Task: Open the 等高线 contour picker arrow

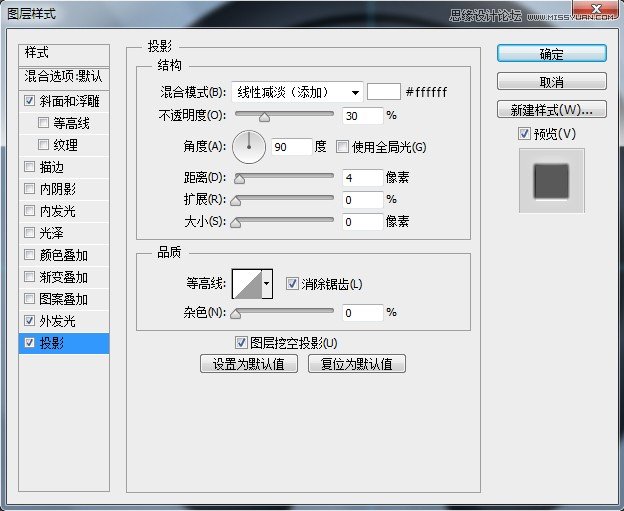Action: 267,284
